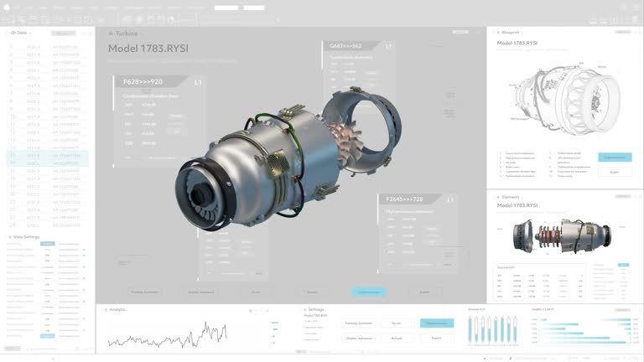Click the Save button in the bottom Settings panel
Image resolution: width=644 pixels, height=362 pixels.
click(x=397, y=323)
